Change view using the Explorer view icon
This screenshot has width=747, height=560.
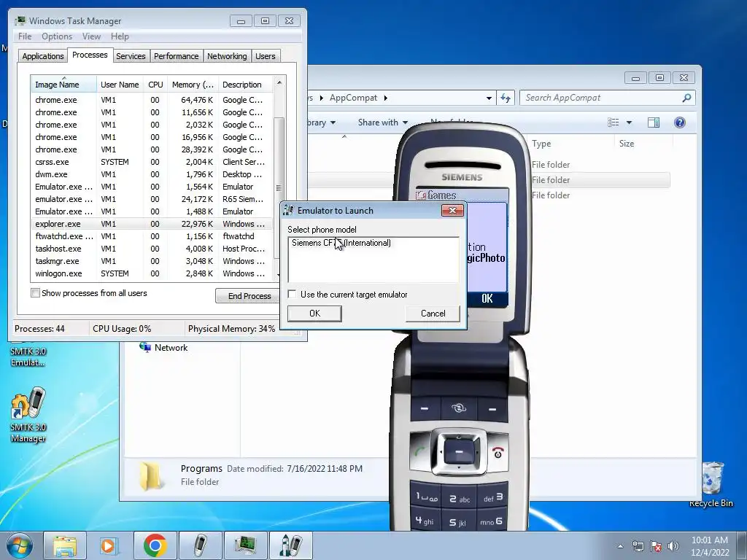pyautogui.click(x=613, y=122)
